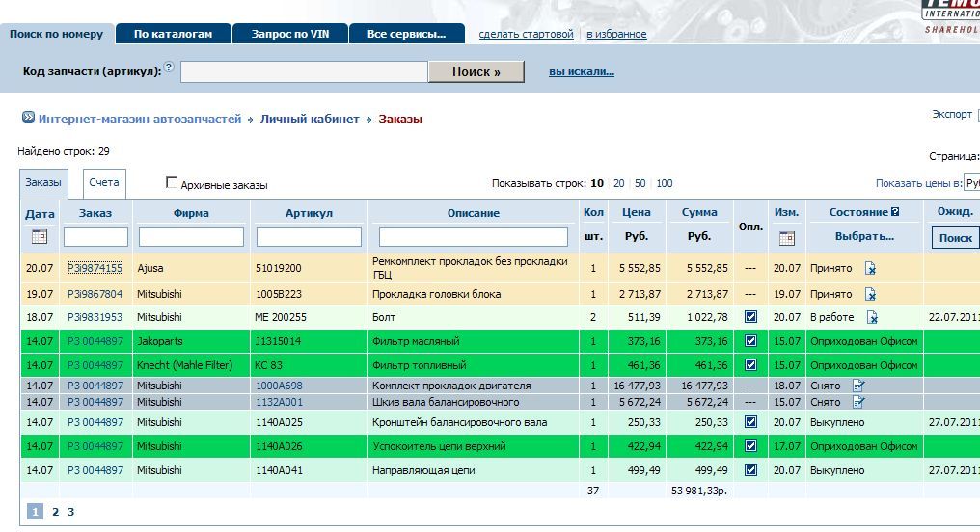Click help icon next to Код запчасти
The image size is (980, 532).
[x=170, y=67]
